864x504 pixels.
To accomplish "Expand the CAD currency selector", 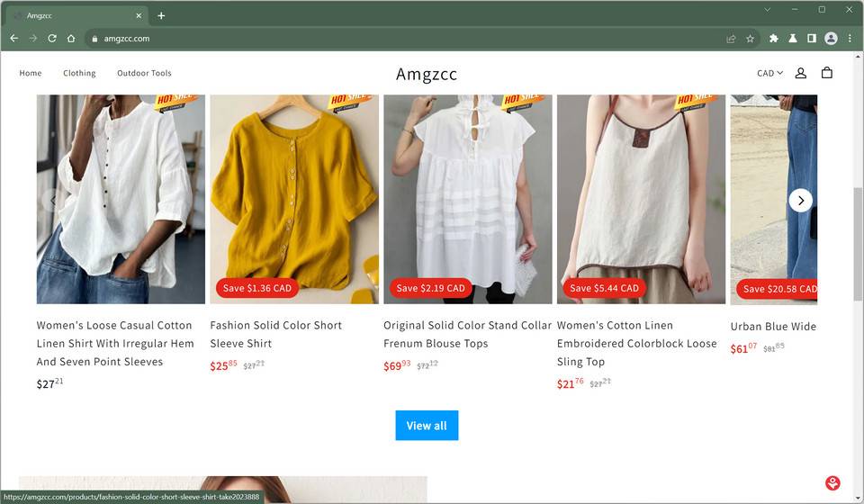I will click(x=769, y=73).
